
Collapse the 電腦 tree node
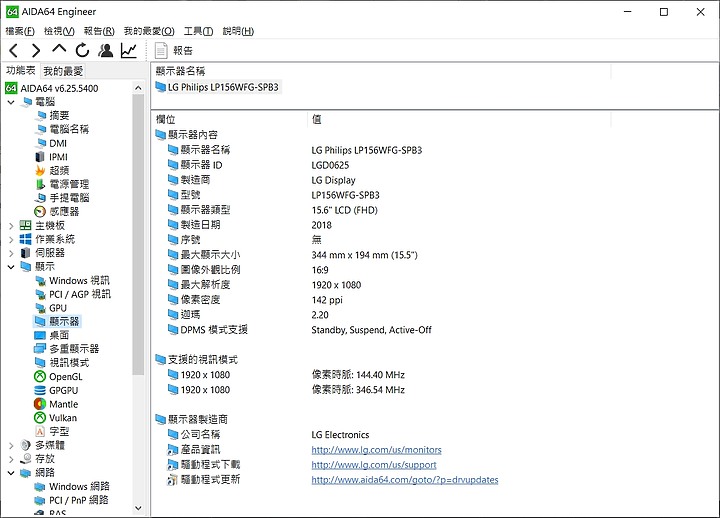[x=11, y=102]
